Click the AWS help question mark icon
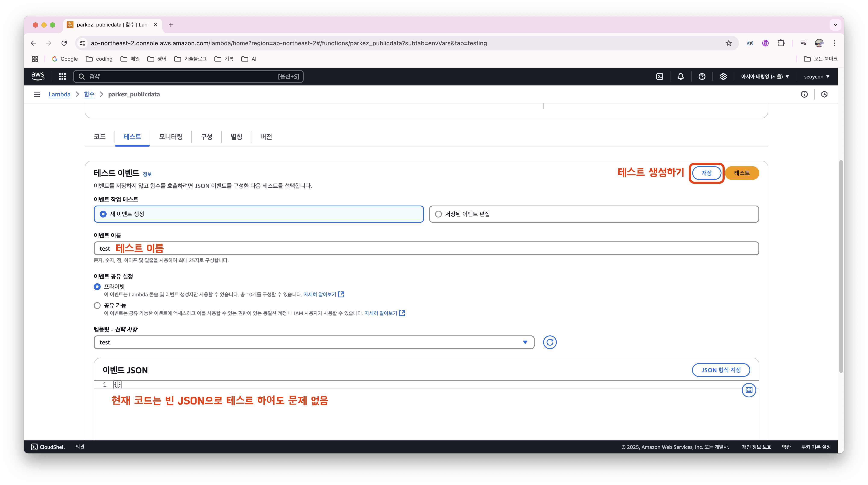The height and width of the screenshot is (485, 868). tap(702, 76)
